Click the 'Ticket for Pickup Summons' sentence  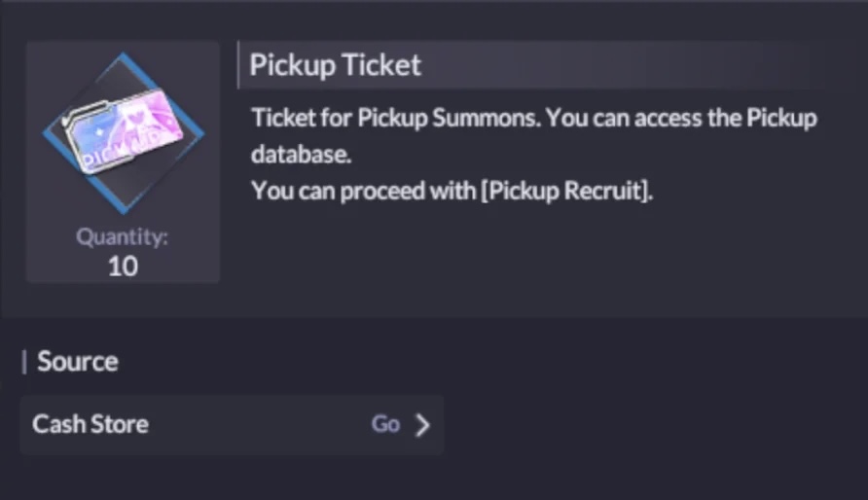(394, 120)
